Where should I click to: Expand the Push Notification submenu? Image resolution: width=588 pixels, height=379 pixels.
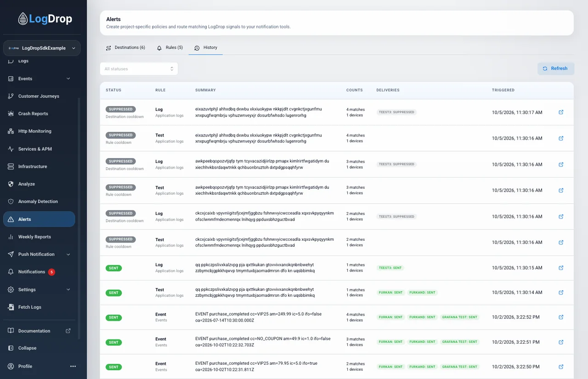point(68,254)
